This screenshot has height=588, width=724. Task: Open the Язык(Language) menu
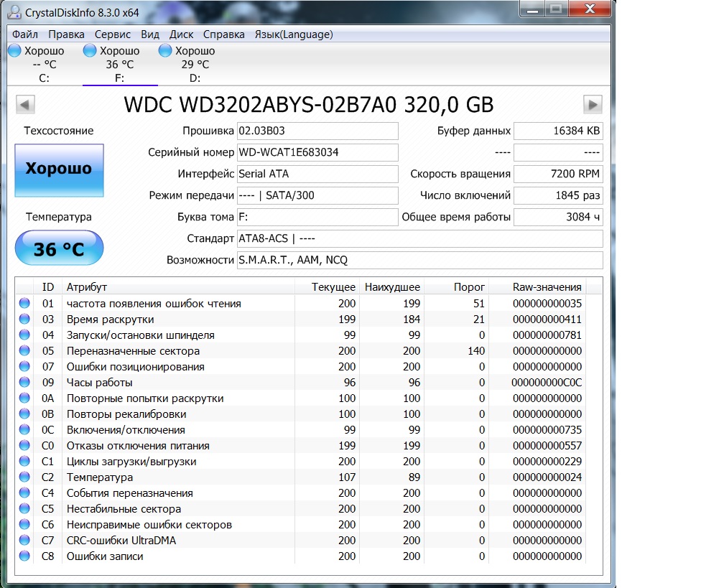[x=294, y=34]
